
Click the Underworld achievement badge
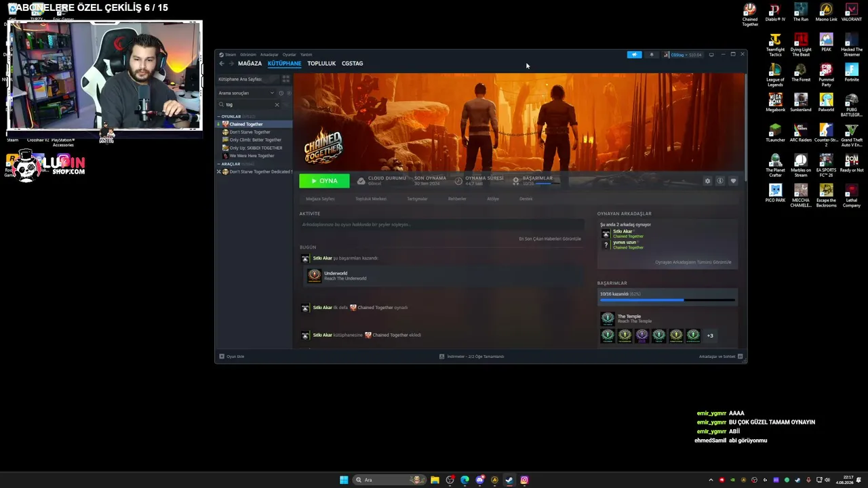(x=314, y=276)
